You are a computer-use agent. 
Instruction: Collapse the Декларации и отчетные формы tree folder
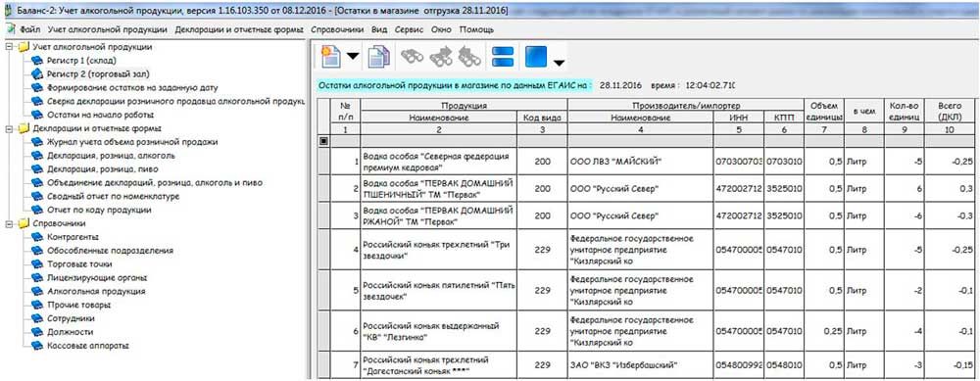8,128
